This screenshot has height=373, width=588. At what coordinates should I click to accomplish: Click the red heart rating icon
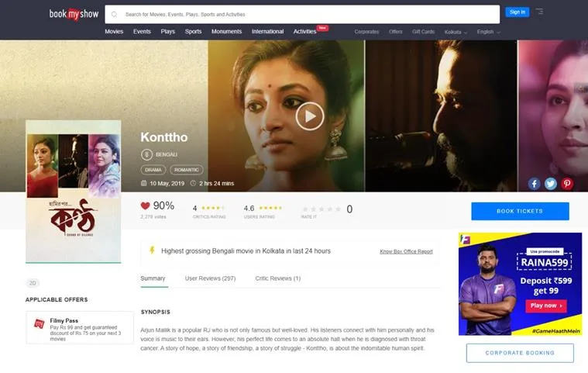click(145, 205)
